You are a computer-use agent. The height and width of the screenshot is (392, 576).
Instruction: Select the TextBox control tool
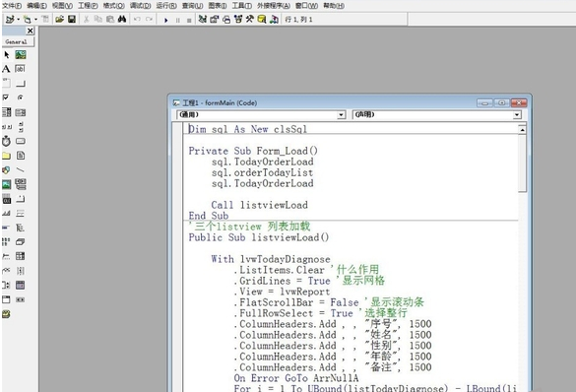[x=21, y=69]
